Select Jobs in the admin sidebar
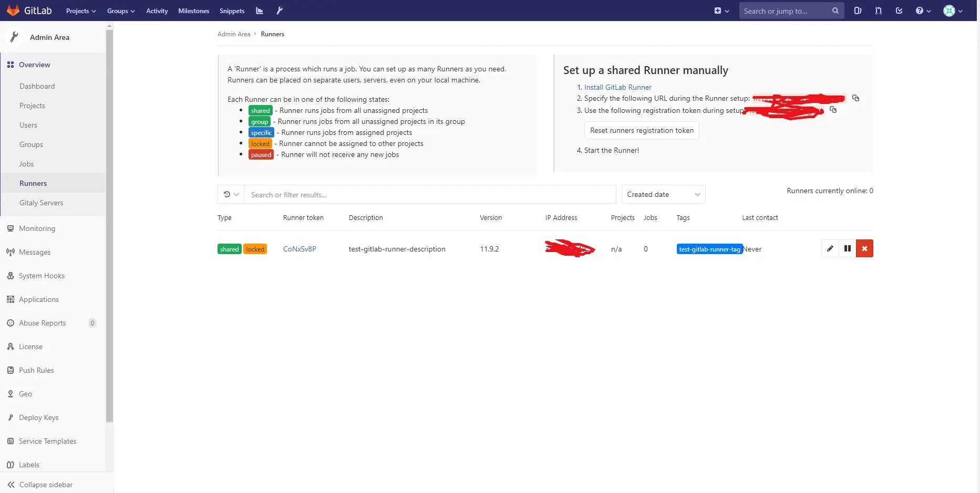 pos(26,164)
